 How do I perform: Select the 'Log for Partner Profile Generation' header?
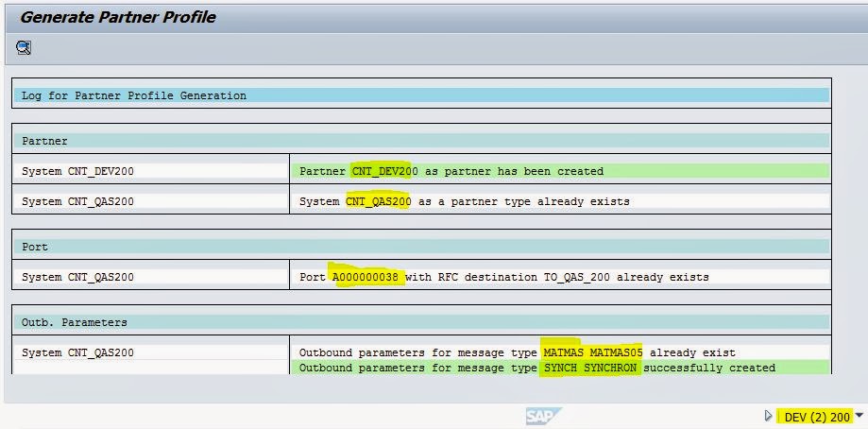coord(420,95)
